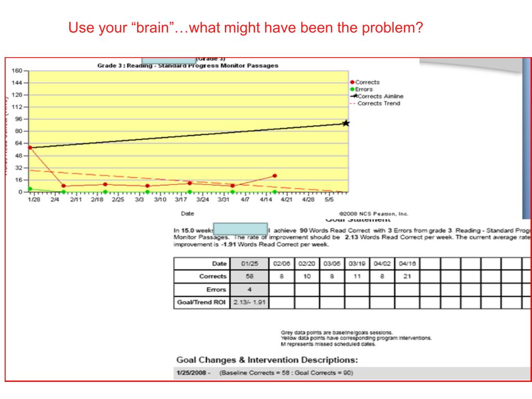
Task: Click the black star at aimline end
Action: point(345,123)
